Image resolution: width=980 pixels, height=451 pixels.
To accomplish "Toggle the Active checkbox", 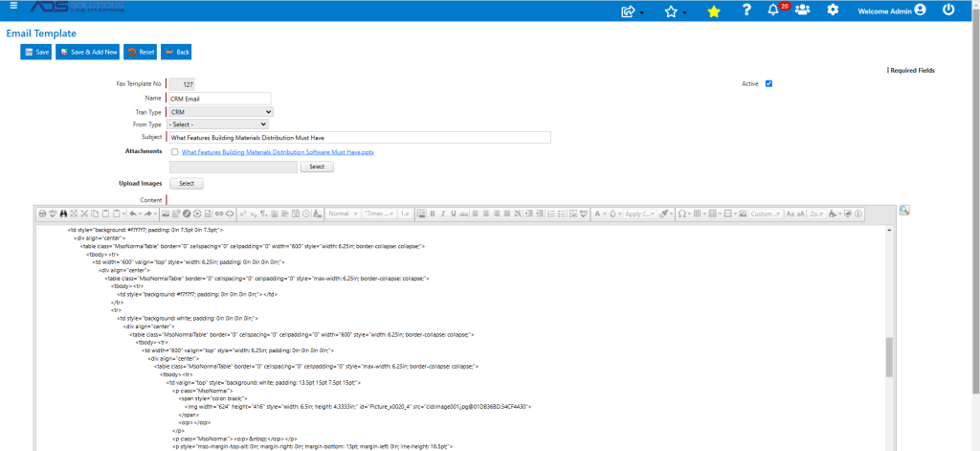I will (768, 83).
